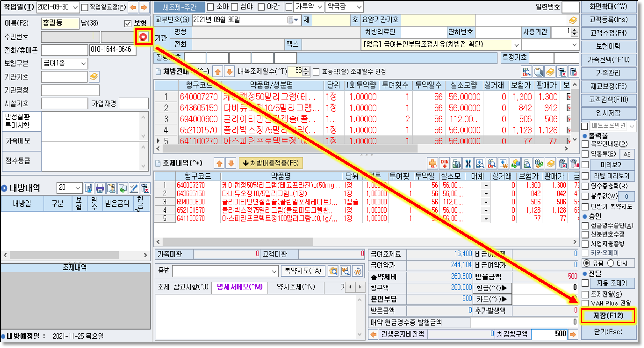The height and width of the screenshot is (348, 644).
Task: Click the red circle icon beside 주민번호
Action: (x=143, y=37)
